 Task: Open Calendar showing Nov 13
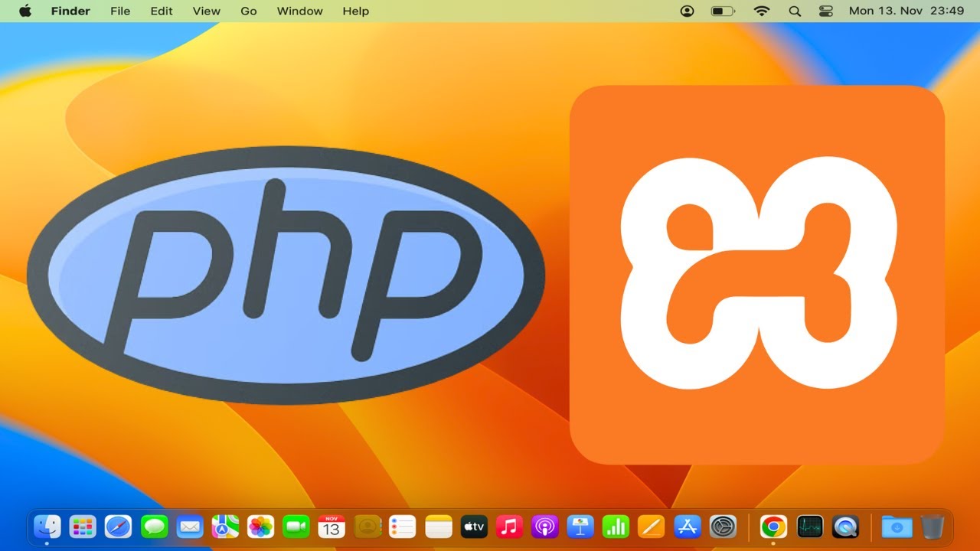[332, 527]
